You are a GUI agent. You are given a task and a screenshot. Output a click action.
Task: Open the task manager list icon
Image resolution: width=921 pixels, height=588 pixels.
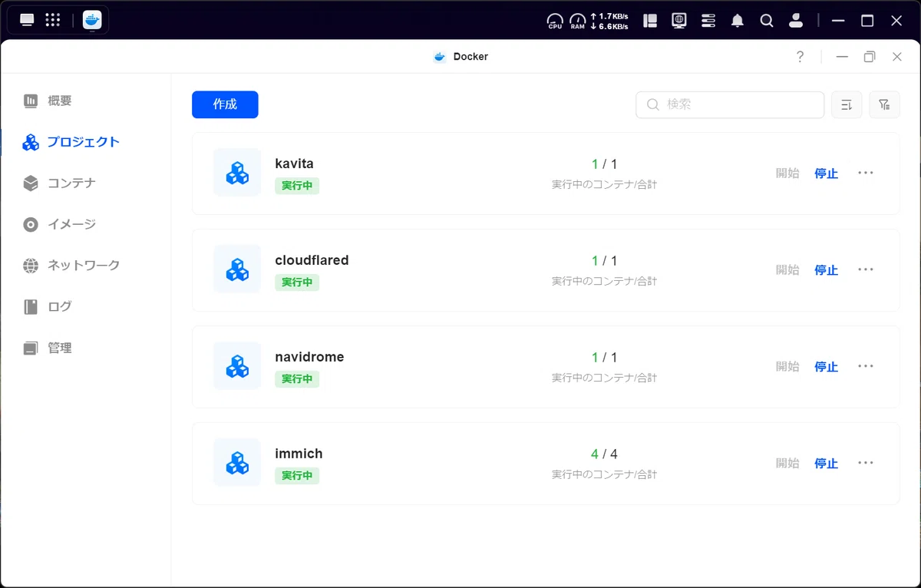pos(708,21)
